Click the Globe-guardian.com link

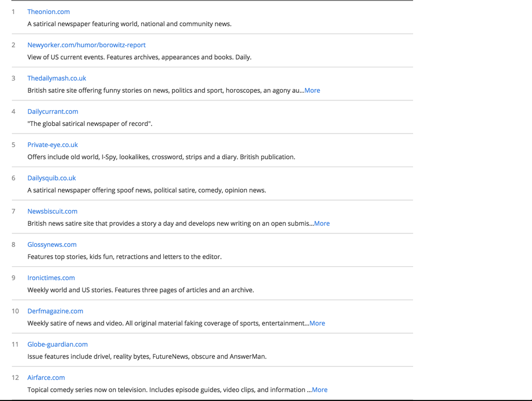click(58, 344)
